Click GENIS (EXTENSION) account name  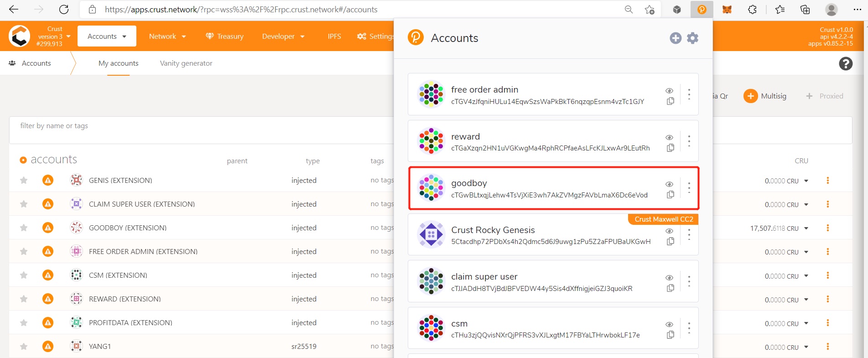coord(120,181)
